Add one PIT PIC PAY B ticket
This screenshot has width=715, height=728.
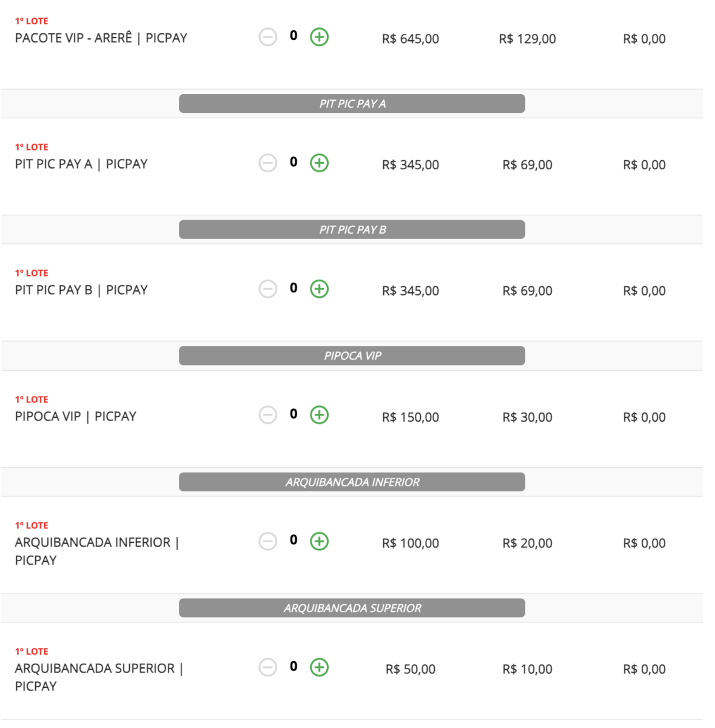319,289
